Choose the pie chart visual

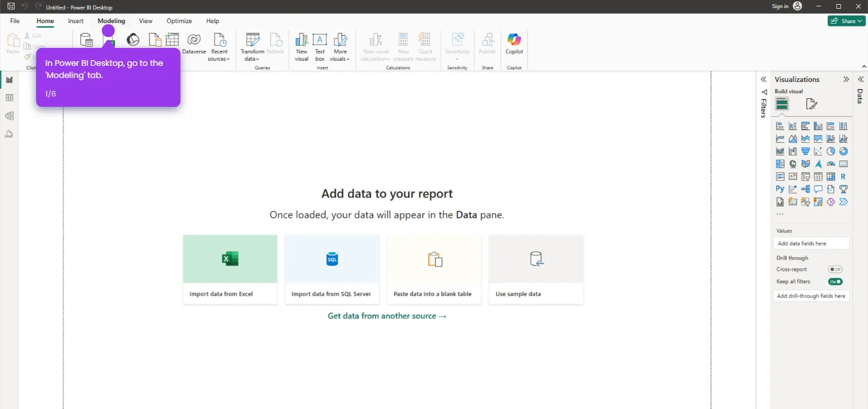pyautogui.click(x=831, y=151)
